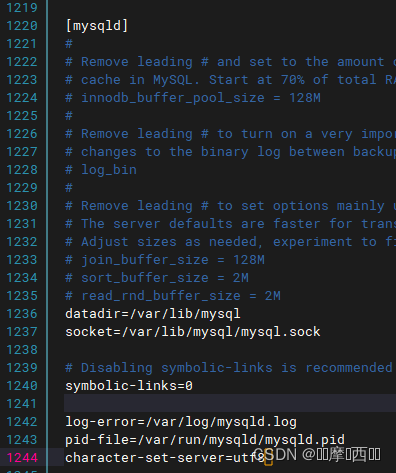The image size is (396, 473).
Task: Click the join_buffer_size = 128M line
Action: click(x=165, y=260)
